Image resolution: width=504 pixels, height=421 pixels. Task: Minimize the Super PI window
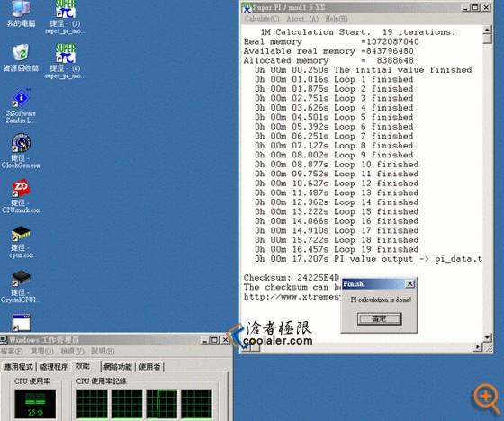[465, 7]
